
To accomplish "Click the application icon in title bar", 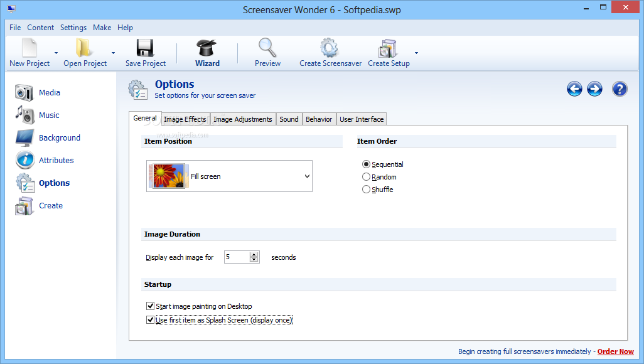I will pyautogui.click(x=11, y=8).
